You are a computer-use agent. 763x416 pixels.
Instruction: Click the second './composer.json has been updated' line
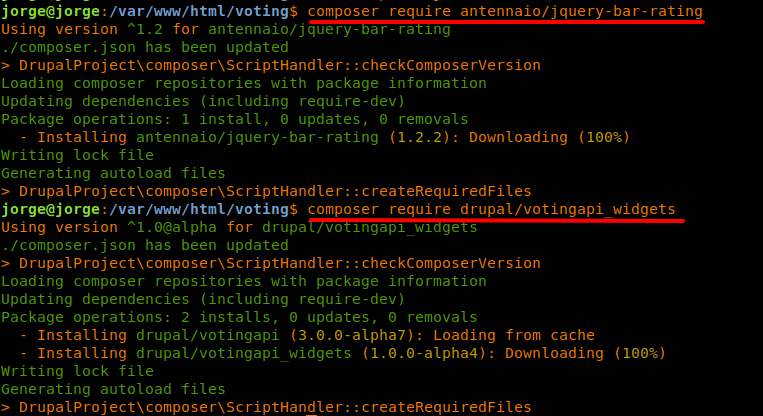pyautogui.click(x=145, y=245)
